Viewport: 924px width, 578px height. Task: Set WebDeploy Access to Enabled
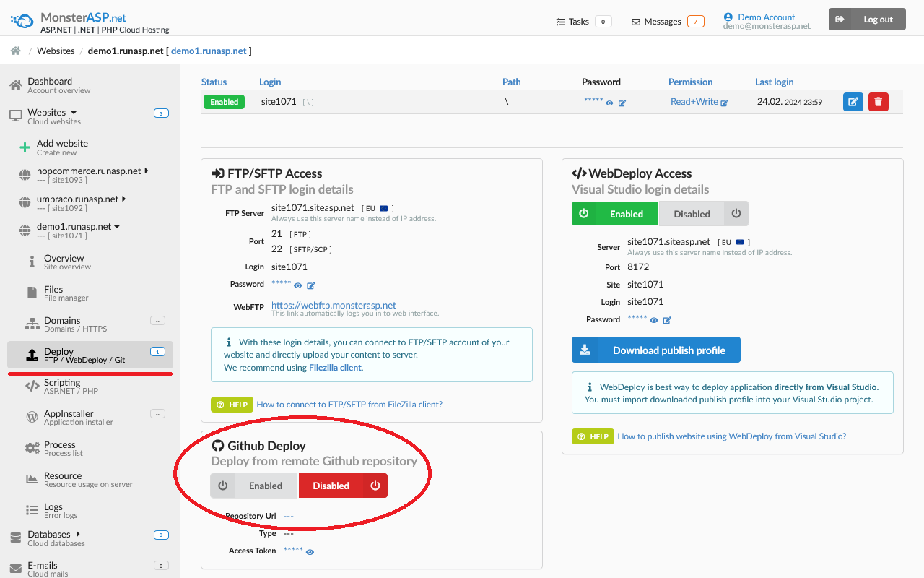coord(615,214)
